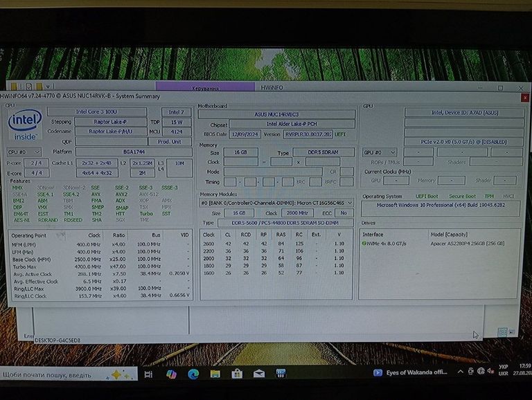The width and height of the screenshot is (532, 400).
Task: Click the search highlights sparkle icon
Action: pyautogui.click(x=118, y=374)
